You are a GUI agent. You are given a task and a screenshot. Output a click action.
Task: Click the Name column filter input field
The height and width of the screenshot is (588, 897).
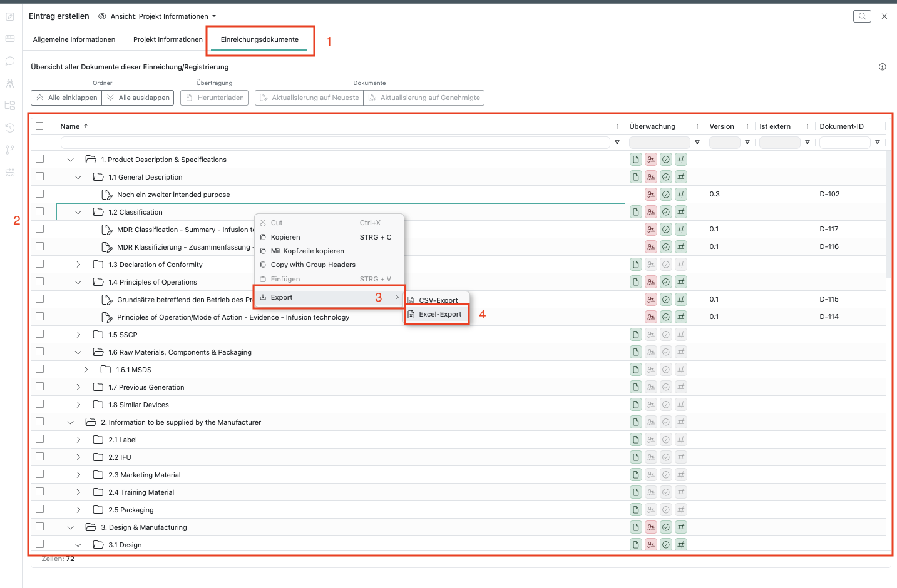[335, 143]
